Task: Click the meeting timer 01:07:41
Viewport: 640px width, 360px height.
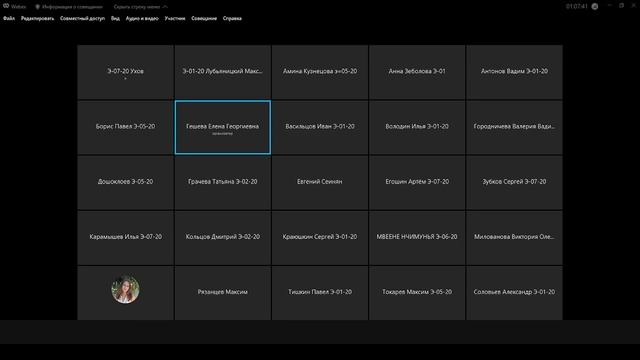Action: (x=576, y=7)
